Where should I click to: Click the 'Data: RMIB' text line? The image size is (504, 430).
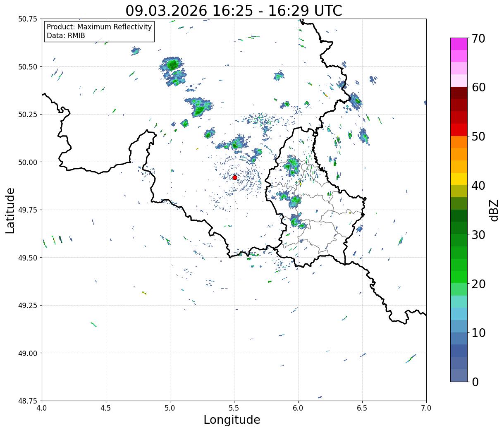(66, 36)
